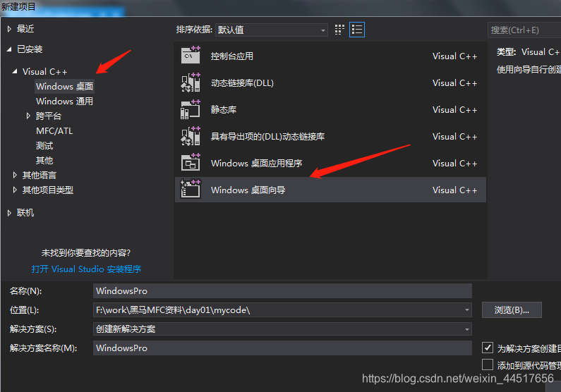Click the 搜索(Ctrl+E) search box
The height and width of the screenshot is (392, 561).
(524, 30)
